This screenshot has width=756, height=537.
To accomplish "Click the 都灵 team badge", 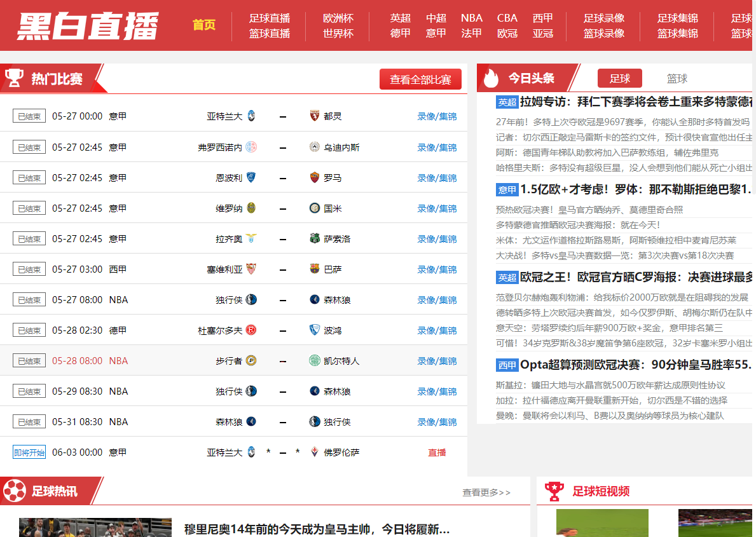I will [x=314, y=116].
